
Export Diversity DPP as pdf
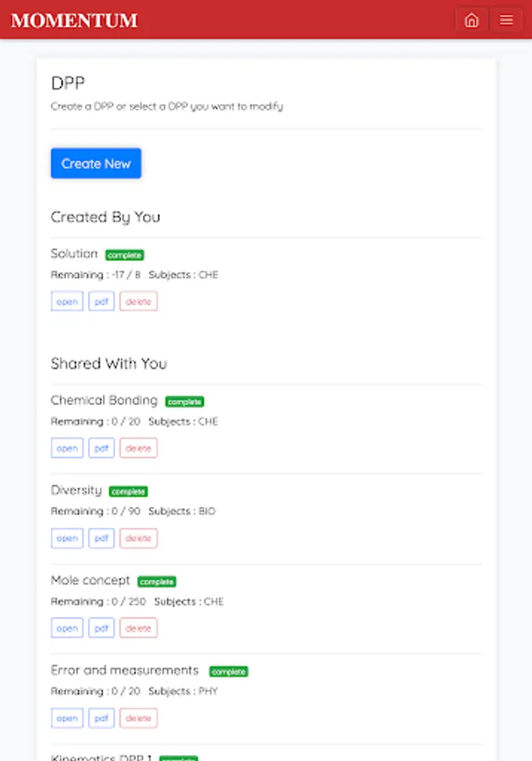[101, 538]
